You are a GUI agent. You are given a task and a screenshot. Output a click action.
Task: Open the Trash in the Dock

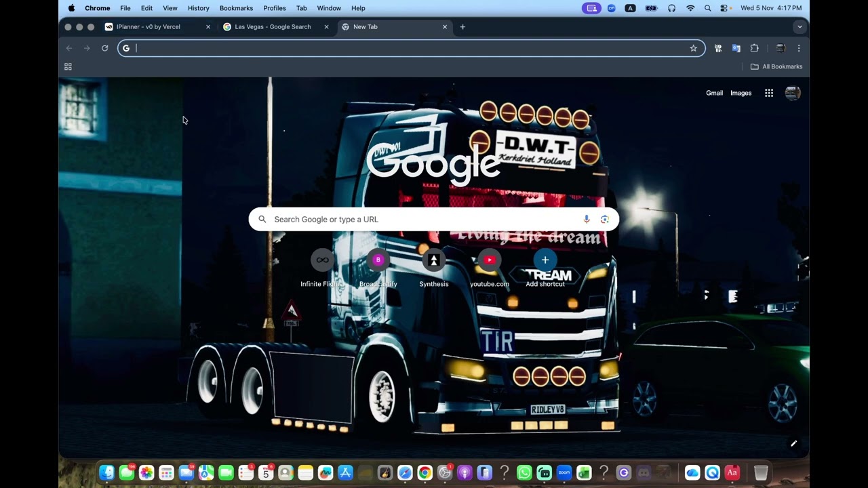761,472
